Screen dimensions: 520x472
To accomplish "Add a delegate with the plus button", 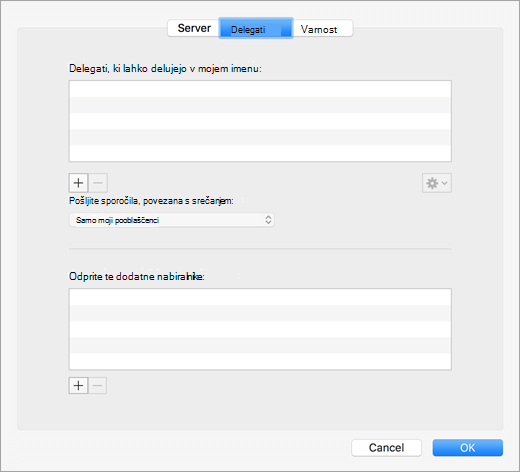I will [x=78, y=183].
